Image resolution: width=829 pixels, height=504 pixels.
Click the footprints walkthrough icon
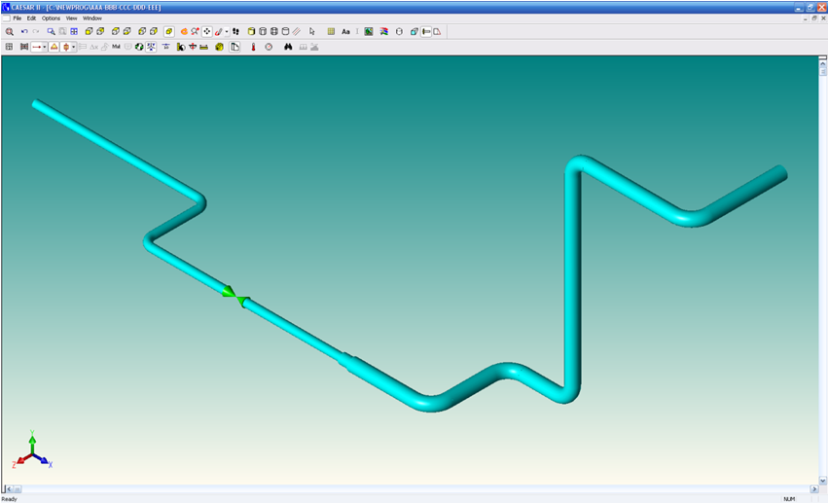(235, 32)
